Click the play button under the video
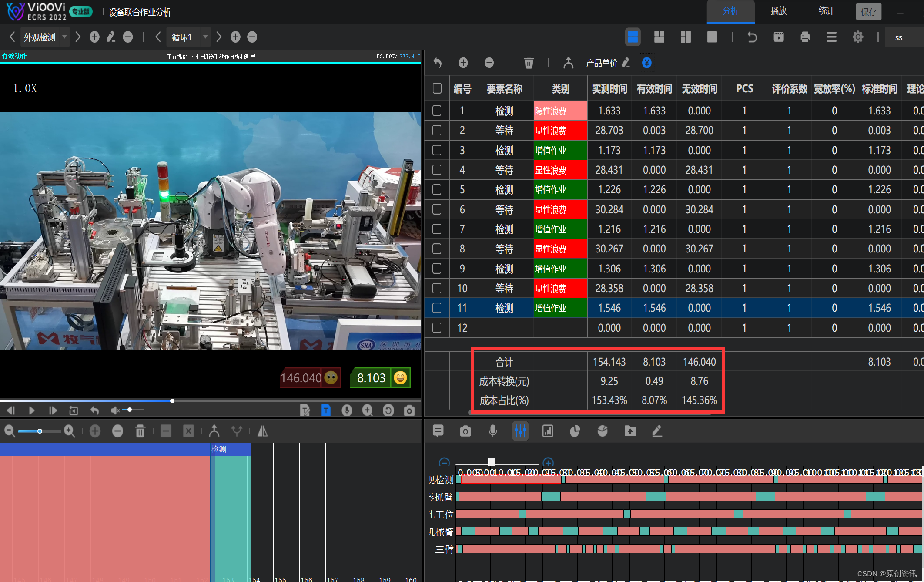This screenshot has height=582, width=924. tap(31, 410)
